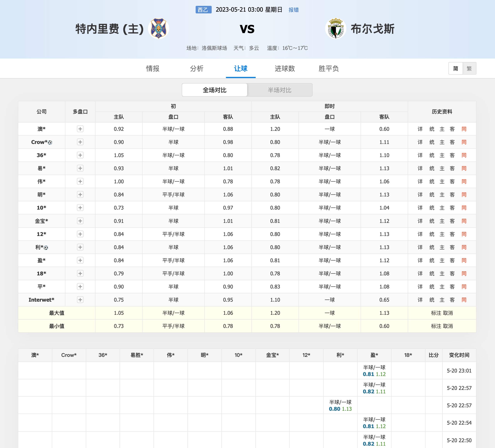This screenshot has width=495, height=448.
Task: Open the 分析 tab
Action: point(196,68)
